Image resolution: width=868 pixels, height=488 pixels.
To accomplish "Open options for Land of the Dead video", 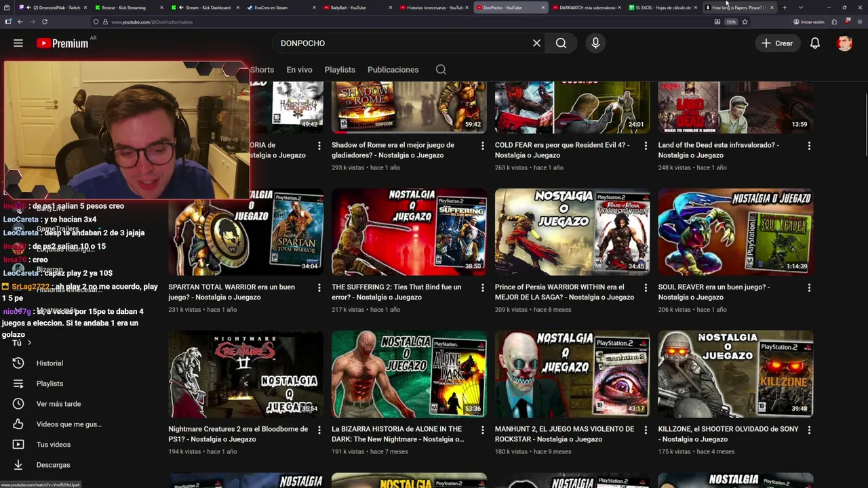I will click(809, 146).
